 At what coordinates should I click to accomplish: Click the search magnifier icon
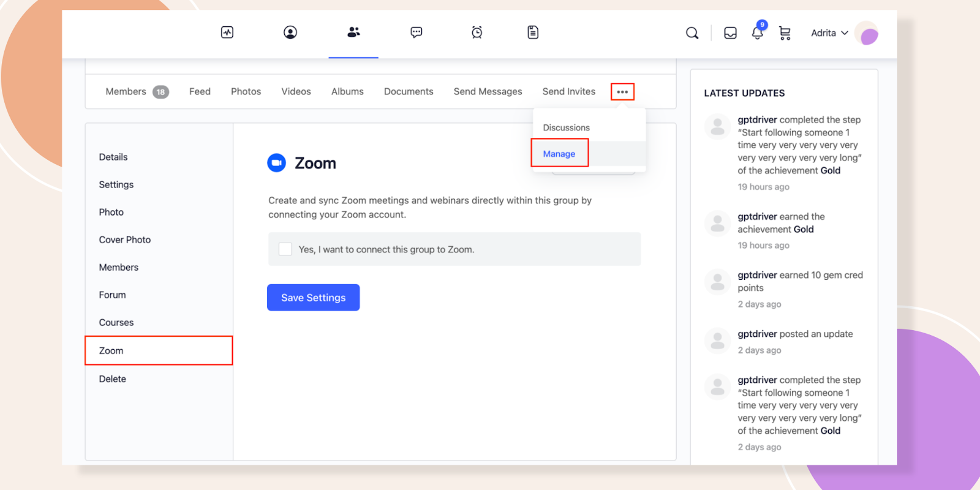[692, 33]
